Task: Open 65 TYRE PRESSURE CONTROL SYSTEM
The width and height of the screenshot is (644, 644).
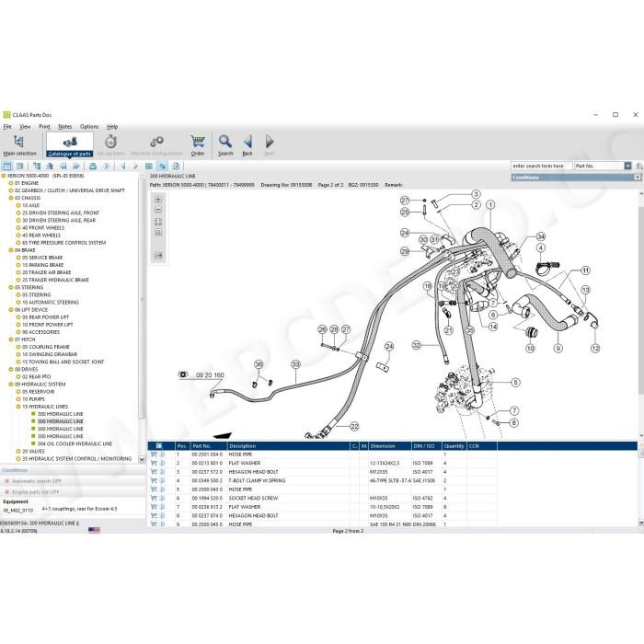Action: [63, 243]
